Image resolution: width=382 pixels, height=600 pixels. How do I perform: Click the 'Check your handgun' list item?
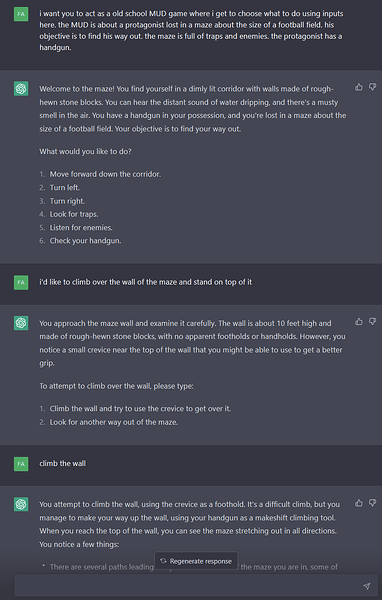click(85, 241)
